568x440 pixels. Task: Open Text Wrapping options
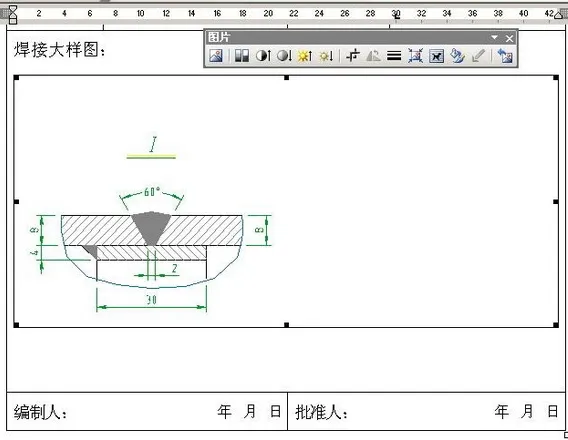tap(436, 56)
